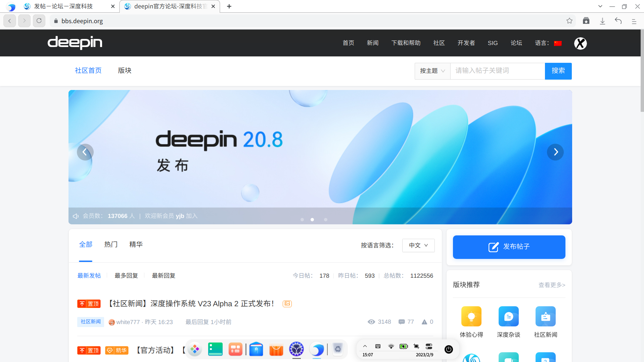Close the deepin官方论坛 browser tab
Image resolution: width=644 pixels, height=362 pixels.
point(213,6)
